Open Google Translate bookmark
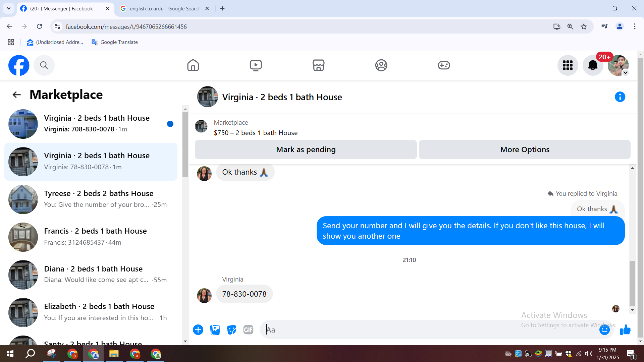Viewport: 644px width, 362px height. [x=115, y=42]
